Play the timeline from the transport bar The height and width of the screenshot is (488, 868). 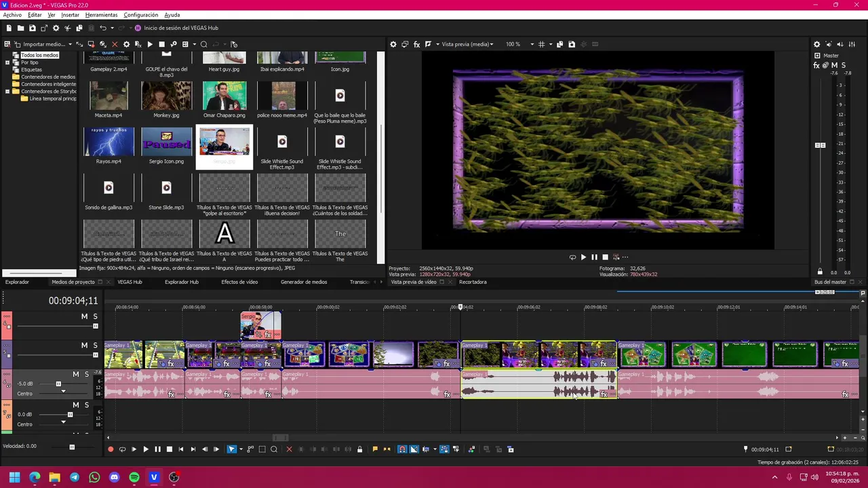click(145, 449)
